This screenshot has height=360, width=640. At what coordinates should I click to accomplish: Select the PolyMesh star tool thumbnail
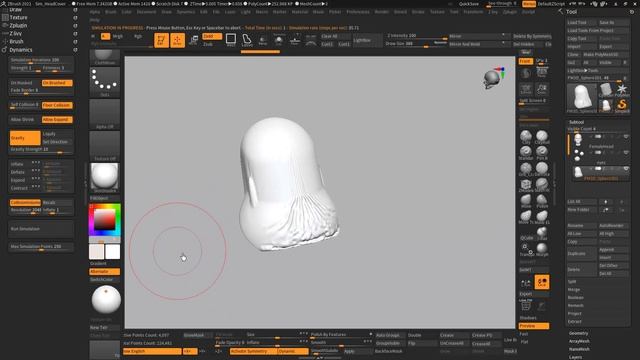coord(622,90)
